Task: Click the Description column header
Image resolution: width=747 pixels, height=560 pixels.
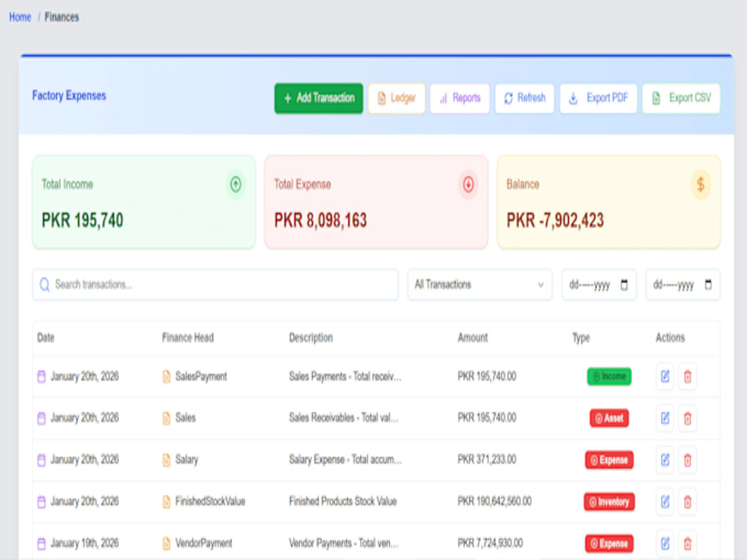Action: click(311, 337)
